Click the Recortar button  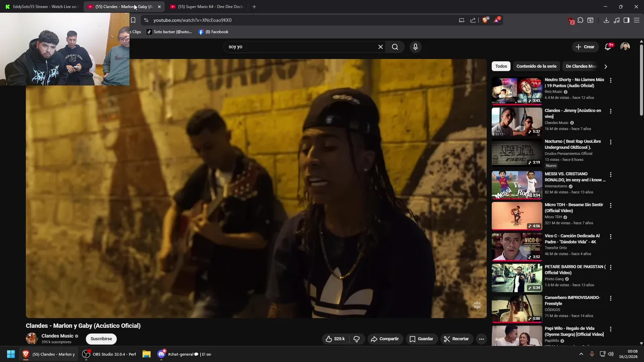pyautogui.click(x=456, y=339)
